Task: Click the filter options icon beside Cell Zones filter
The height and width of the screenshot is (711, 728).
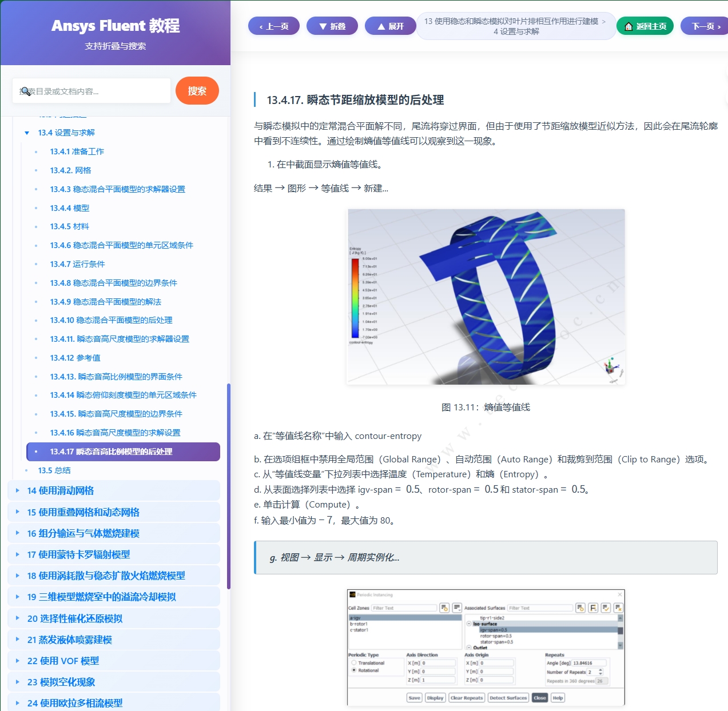Action: tap(444, 608)
